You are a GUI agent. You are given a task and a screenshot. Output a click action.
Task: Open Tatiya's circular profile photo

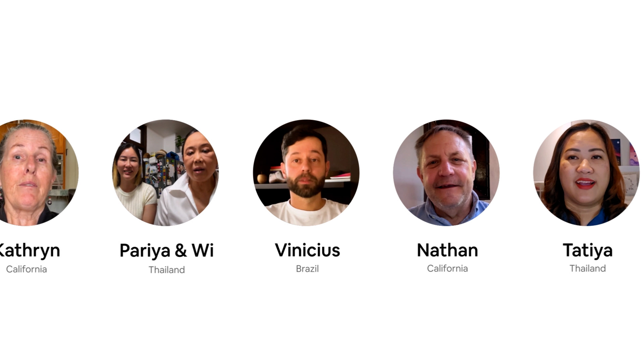tap(586, 173)
